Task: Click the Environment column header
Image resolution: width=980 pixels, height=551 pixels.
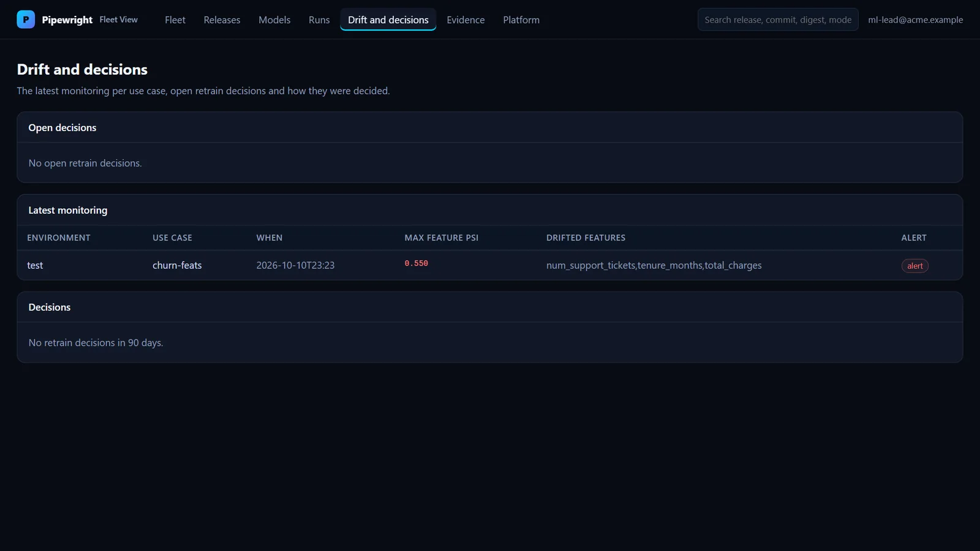Action: (59, 238)
